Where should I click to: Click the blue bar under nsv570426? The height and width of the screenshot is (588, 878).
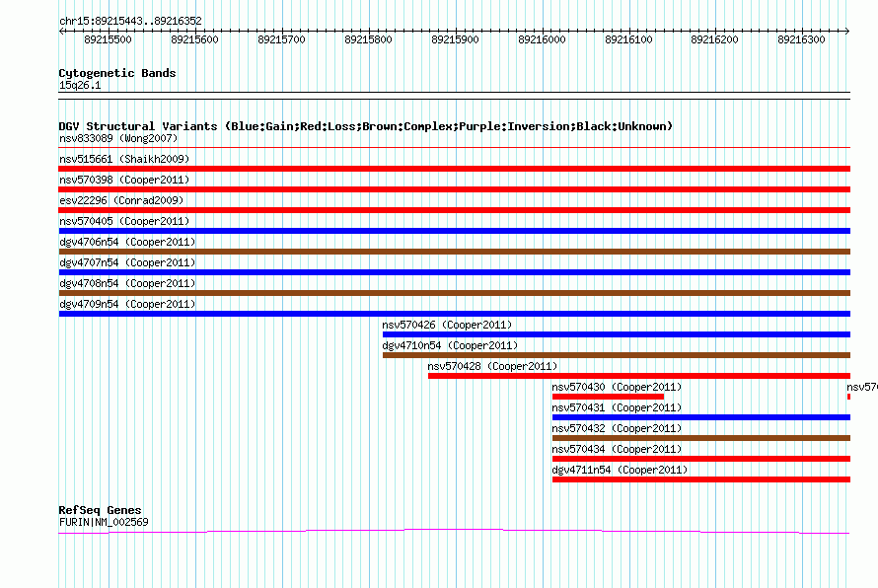(616, 334)
